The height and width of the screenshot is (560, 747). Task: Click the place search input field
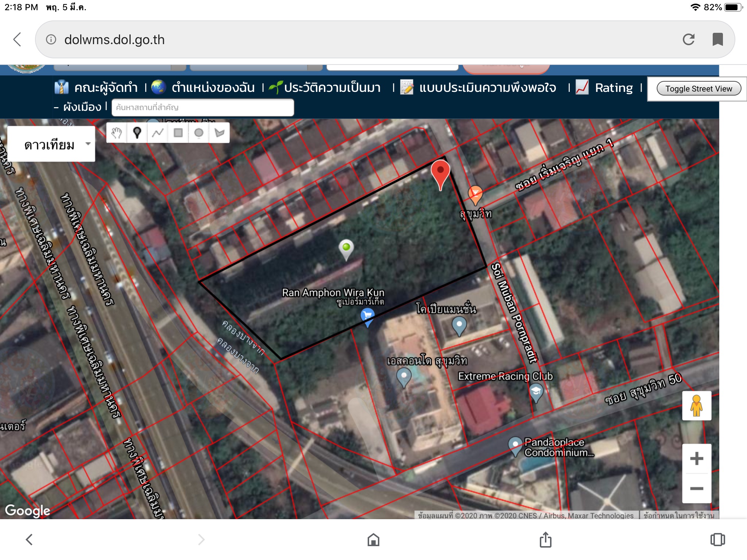(x=202, y=108)
